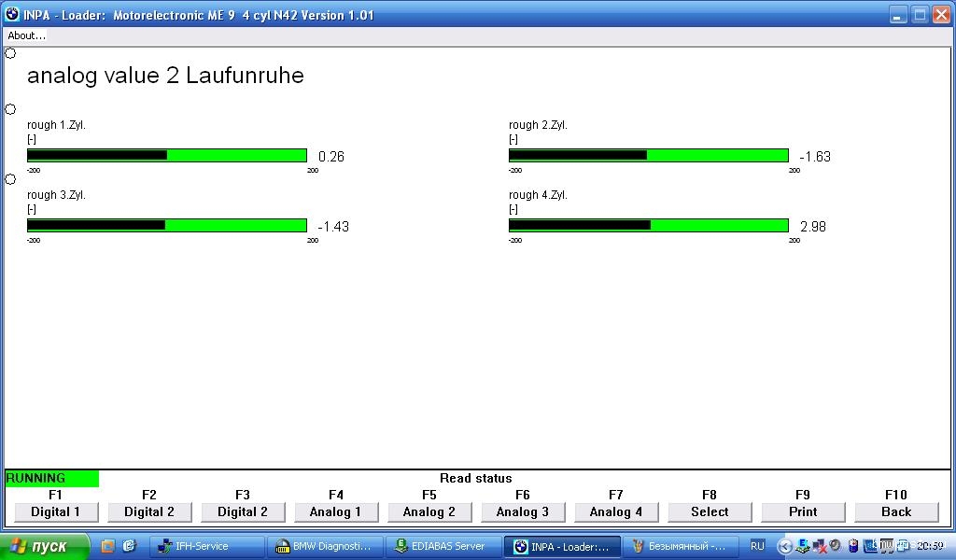Open the Безымянный taskbar window
The width and height of the screenshot is (956, 560).
point(680,546)
